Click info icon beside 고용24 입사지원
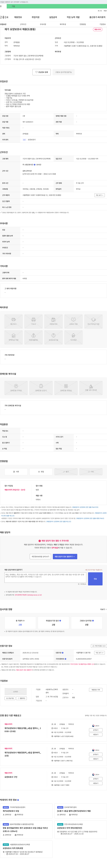 (93, 621)
